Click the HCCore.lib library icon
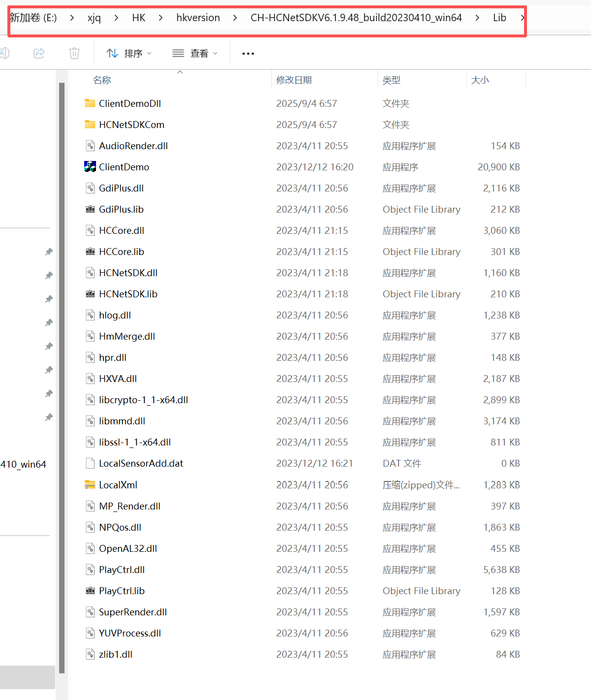This screenshot has height=700, width=591. pyautogui.click(x=90, y=252)
